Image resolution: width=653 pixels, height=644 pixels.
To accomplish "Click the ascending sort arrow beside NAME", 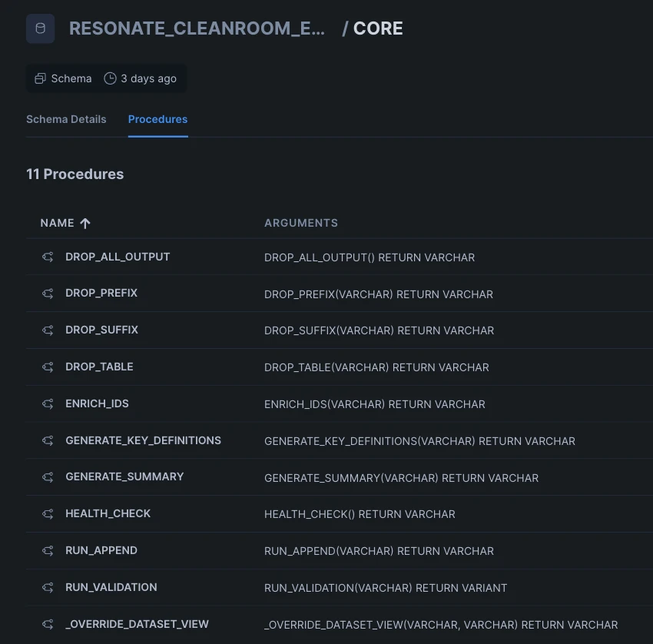I will pos(85,224).
